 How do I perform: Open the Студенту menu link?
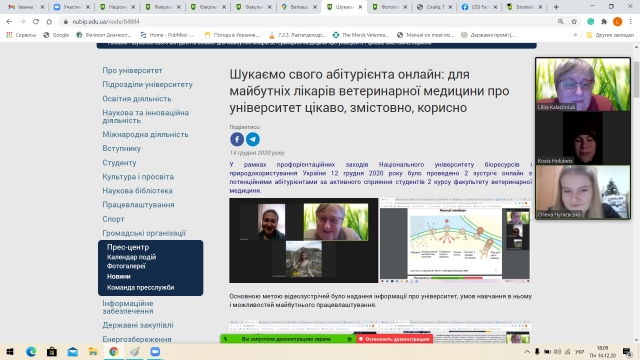[119, 162]
